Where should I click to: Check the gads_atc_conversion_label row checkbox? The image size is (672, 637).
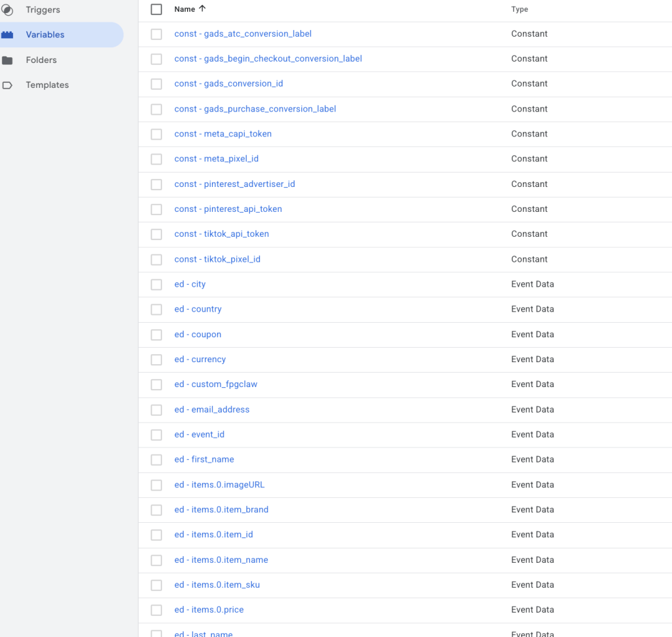(156, 34)
